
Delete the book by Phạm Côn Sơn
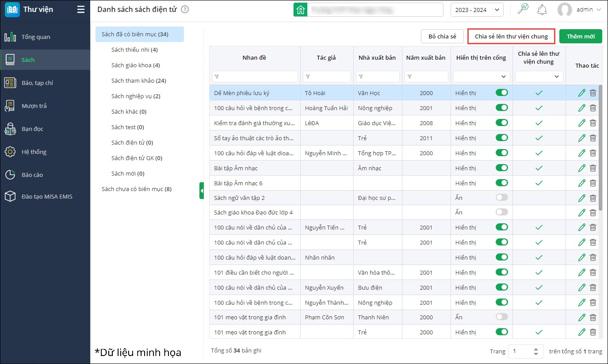click(593, 317)
